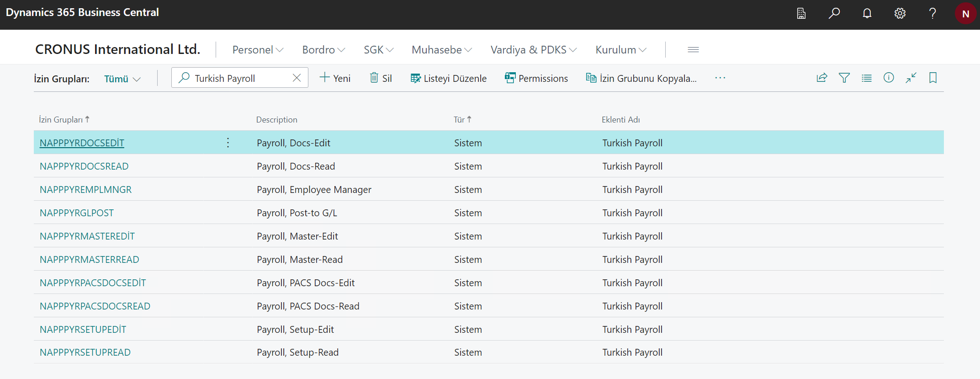Click the collapse page arrows icon
Viewport: 980px width, 379px height.
(911, 78)
